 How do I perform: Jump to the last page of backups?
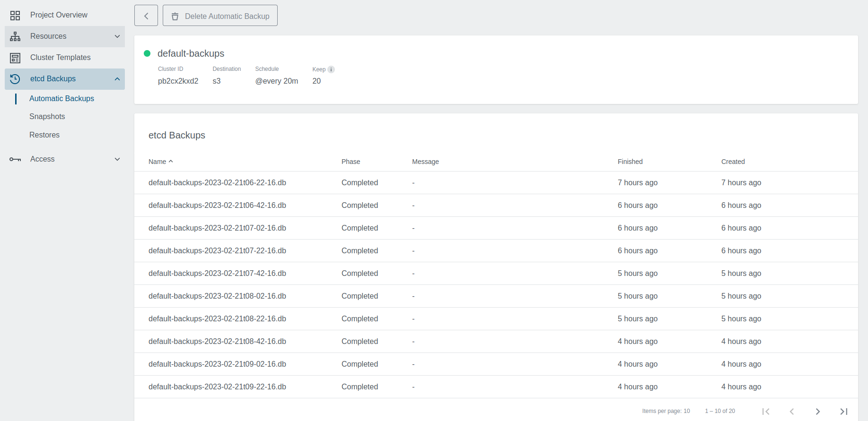coord(843,411)
